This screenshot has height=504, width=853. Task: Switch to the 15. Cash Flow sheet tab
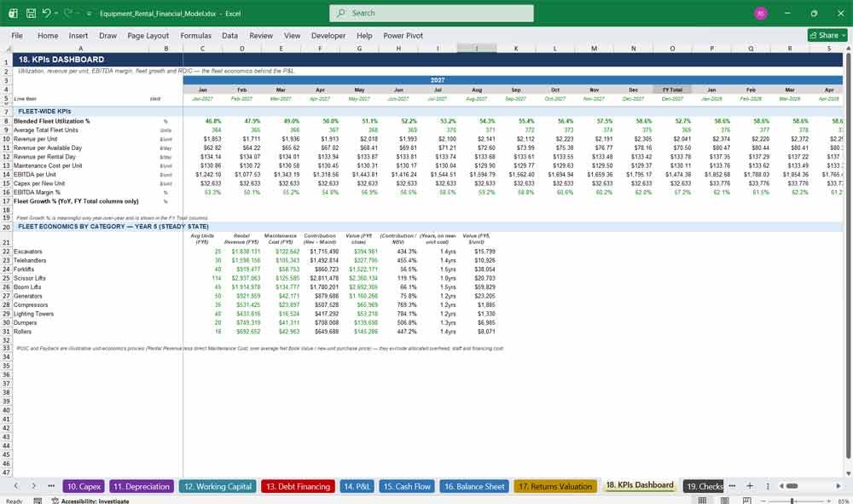coord(406,487)
